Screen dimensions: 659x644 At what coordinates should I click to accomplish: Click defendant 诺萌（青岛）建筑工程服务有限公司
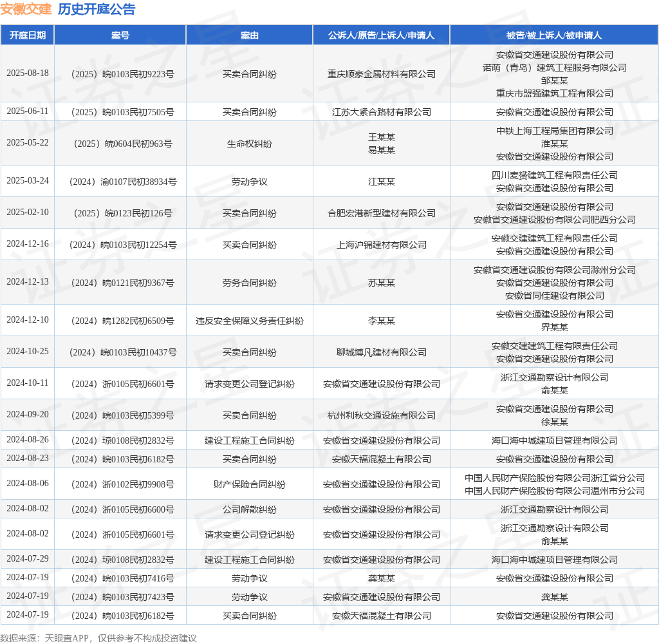coord(554,68)
